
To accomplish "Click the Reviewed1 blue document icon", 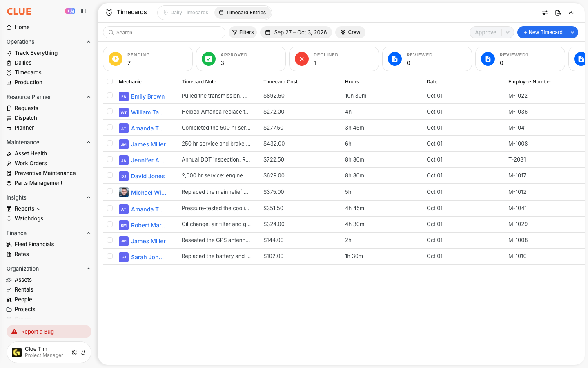I will coord(488,59).
